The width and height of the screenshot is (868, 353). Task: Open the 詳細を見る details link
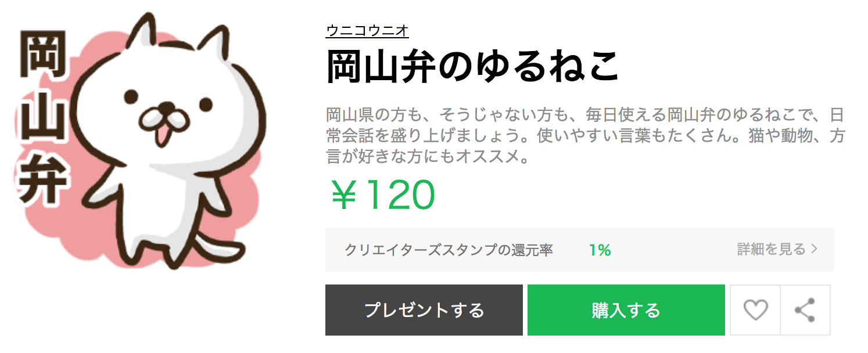tap(777, 250)
